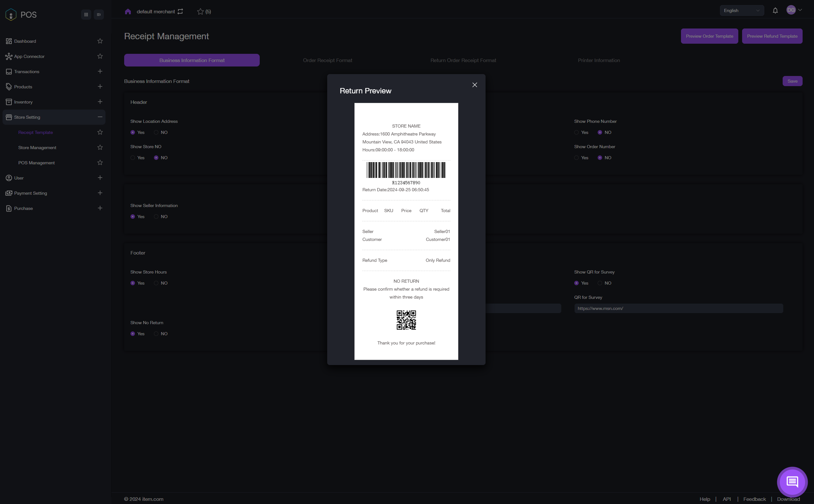The image size is (814, 504).
Task: Expand the Transactions section
Action: [100, 71]
